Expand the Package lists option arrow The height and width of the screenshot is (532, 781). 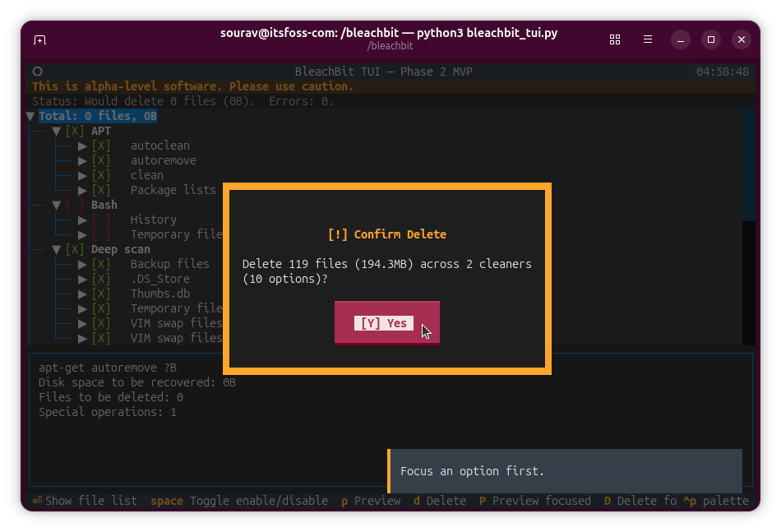(x=83, y=190)
